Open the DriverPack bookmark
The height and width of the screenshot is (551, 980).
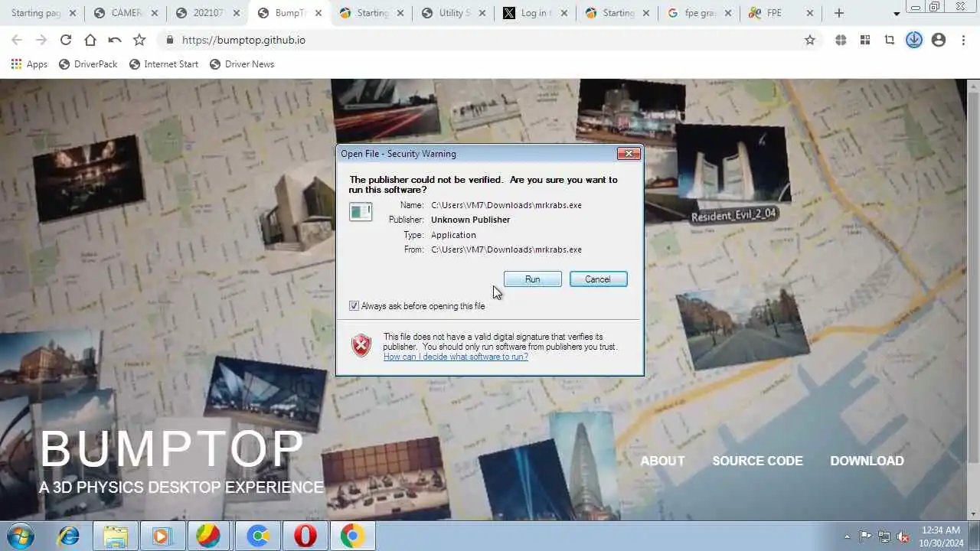[88, 64]
